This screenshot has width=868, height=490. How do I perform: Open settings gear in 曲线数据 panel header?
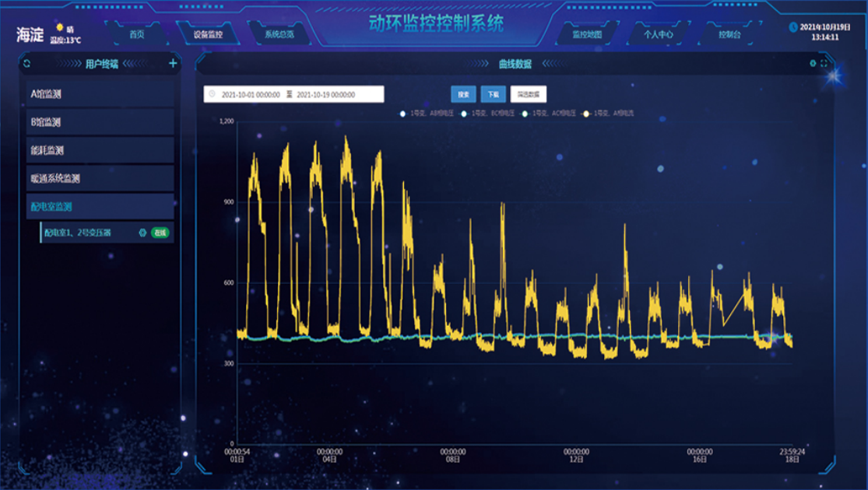pyautogui.click(x=813, y=64)
